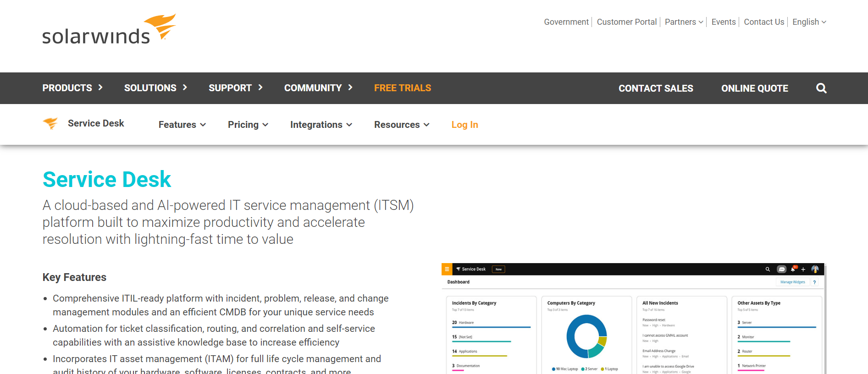Click the Key Features heading
The height and width of the screenshot is (374, 868).
coord(74,277)
